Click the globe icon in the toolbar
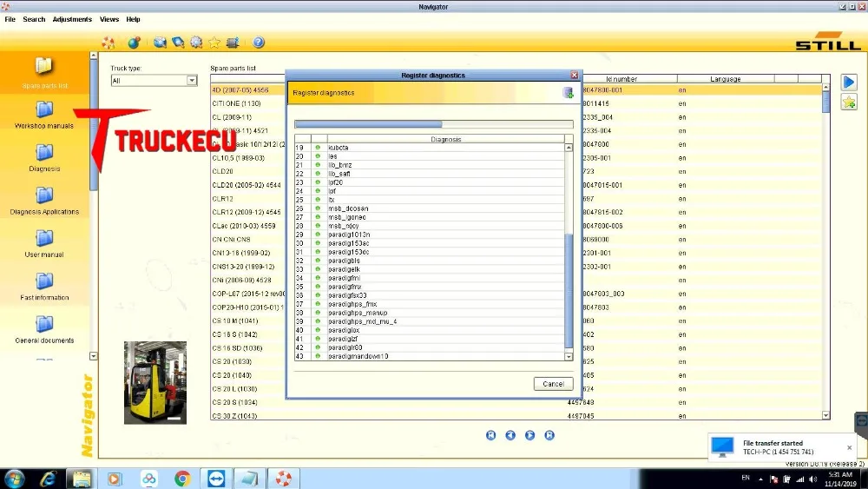This screenshot has height=489, width=868. point(134,43)
